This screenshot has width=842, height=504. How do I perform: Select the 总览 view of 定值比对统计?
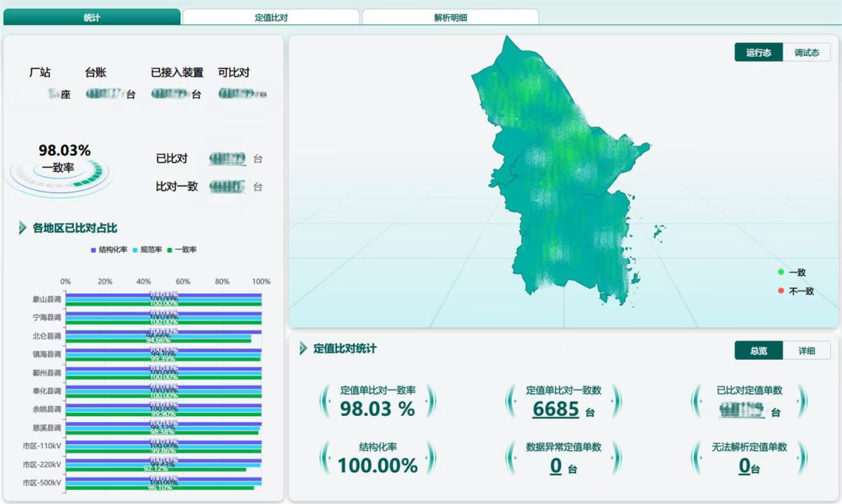tap(758, 351)
